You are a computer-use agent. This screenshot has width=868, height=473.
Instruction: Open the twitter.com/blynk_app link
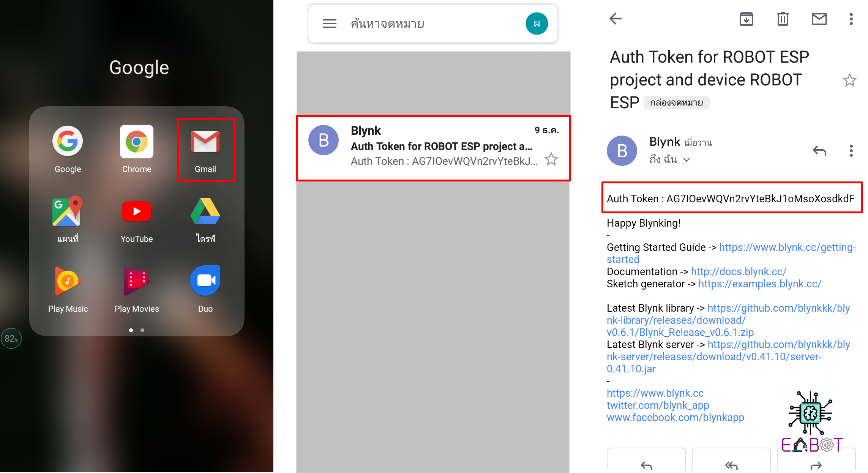(x=658, y=405)
